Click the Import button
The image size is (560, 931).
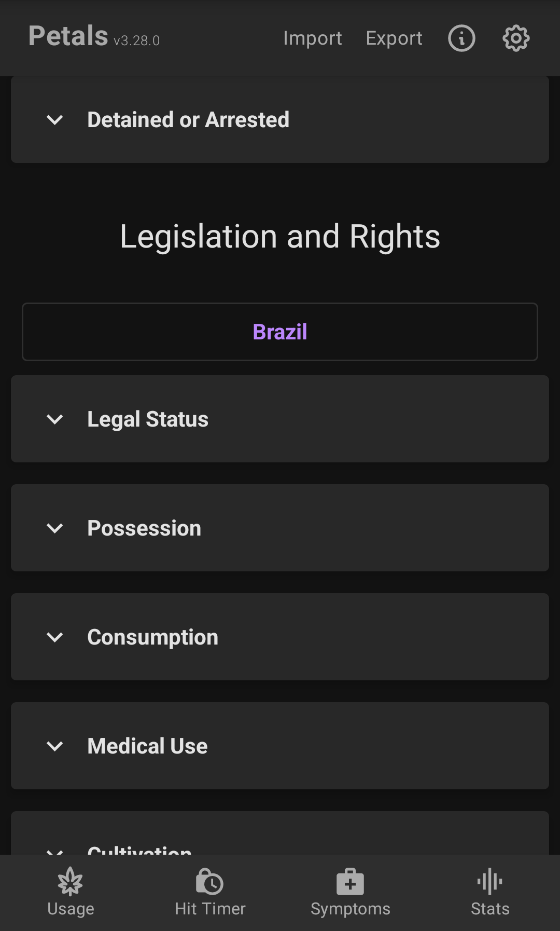click(x=313, y=38)
